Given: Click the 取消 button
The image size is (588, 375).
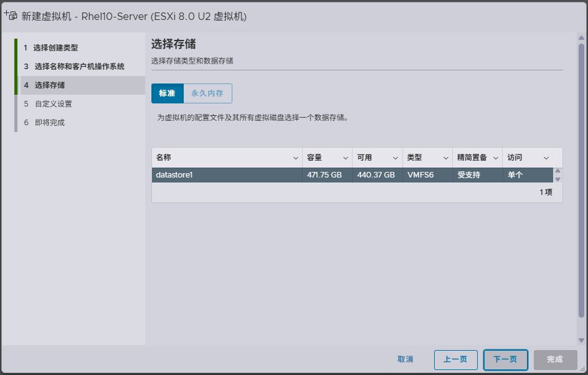Looking at the screenshot, I should click(x=405, y=359).
